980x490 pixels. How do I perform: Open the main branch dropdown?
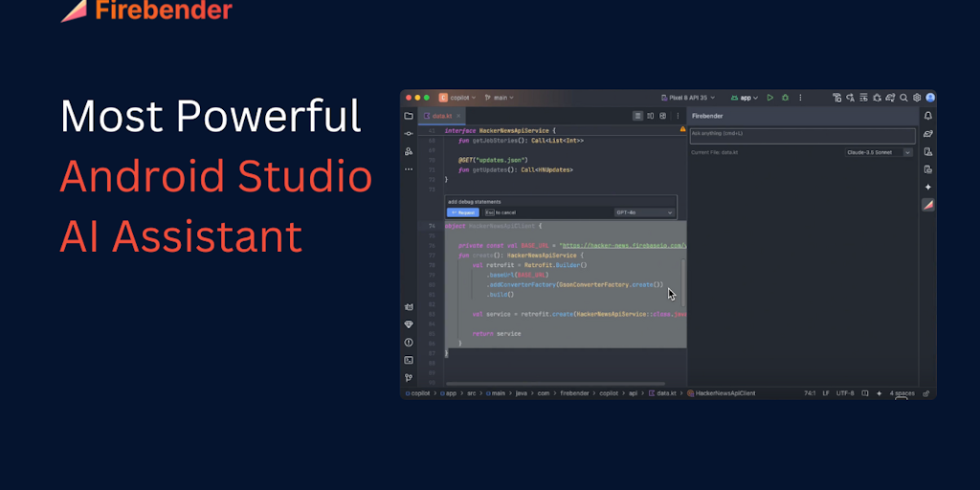(500, 98)
